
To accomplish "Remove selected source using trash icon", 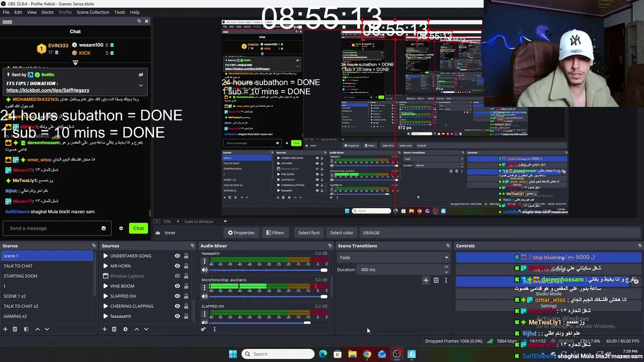I will [x=114, y=329].
